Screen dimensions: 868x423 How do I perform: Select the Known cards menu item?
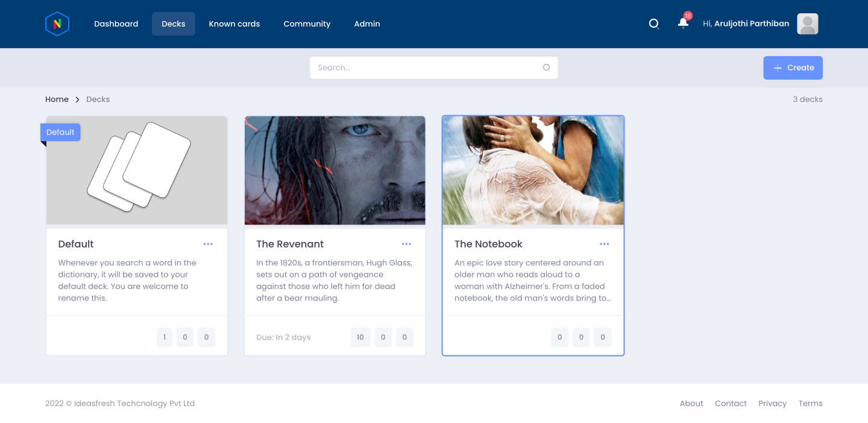click(234, 24)
